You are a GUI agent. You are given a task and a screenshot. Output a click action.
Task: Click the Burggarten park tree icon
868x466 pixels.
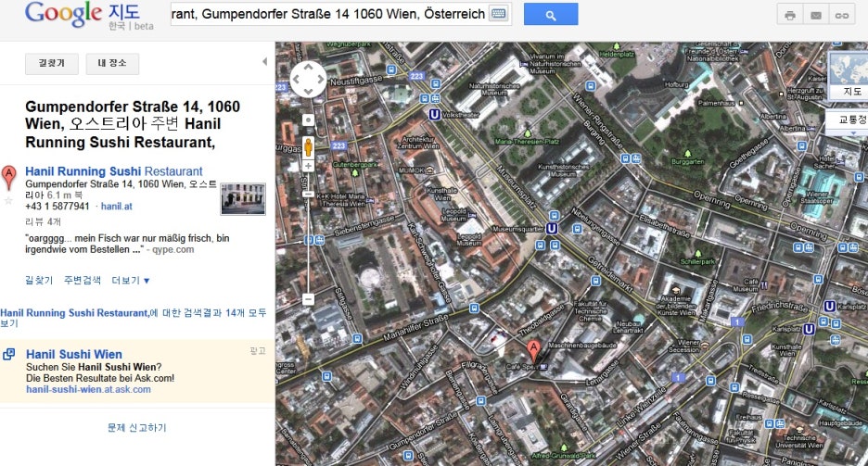687,154
